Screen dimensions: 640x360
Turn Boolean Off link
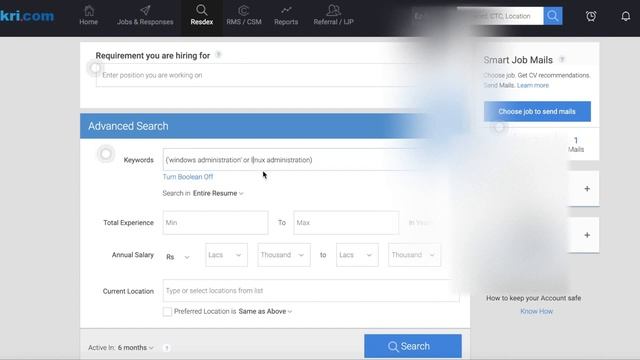pyautogui.click(x=188, y=177)
